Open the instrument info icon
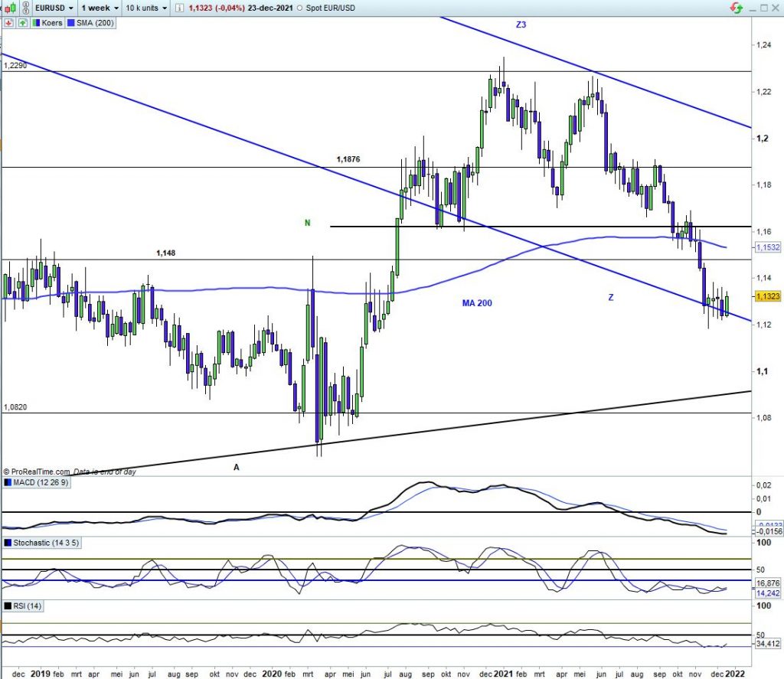This screenshot has width=784, height=679. tap(179, 8)
